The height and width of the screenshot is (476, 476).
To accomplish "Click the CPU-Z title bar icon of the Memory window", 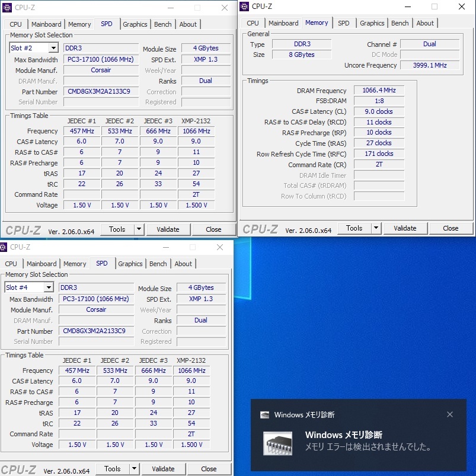I will tap(245, 7).
